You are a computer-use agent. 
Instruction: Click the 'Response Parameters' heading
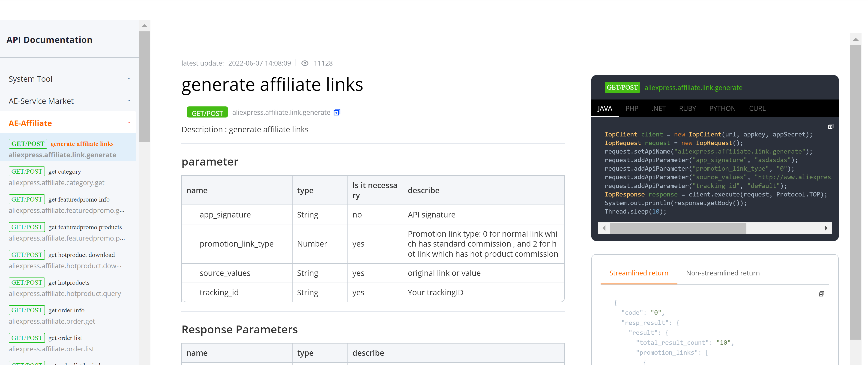[239, 329]
